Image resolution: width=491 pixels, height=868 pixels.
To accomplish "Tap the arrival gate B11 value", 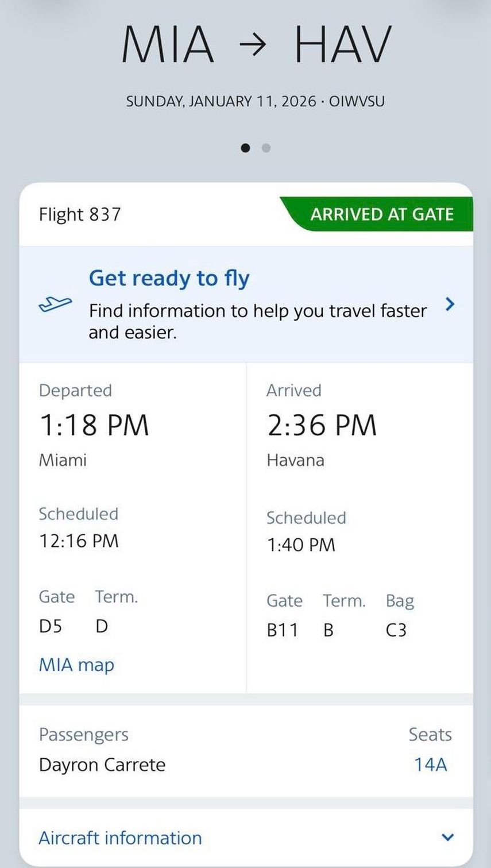I will [x=282, y=630].
